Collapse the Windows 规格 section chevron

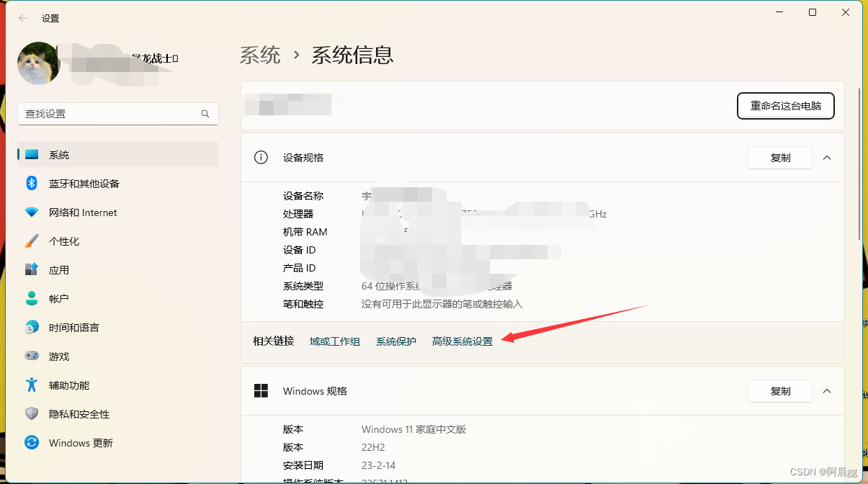(827, 391)
